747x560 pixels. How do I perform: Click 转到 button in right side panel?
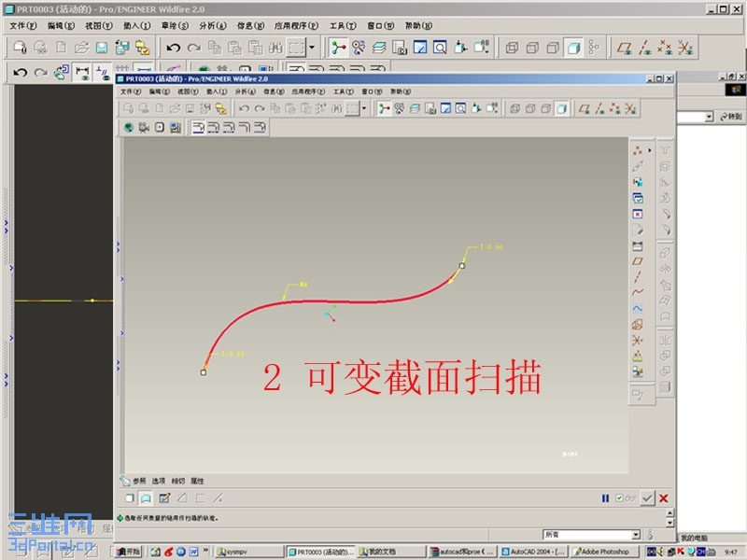pyautogui.click(x=731, y=117)
